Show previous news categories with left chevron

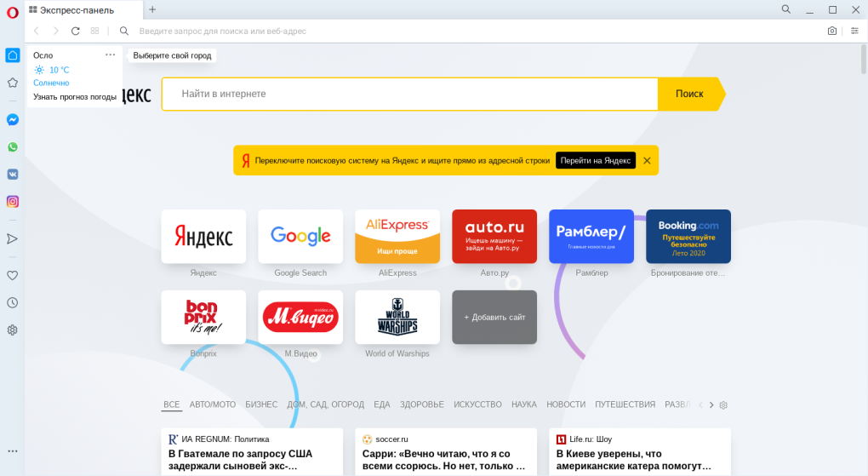click(700, 405)
